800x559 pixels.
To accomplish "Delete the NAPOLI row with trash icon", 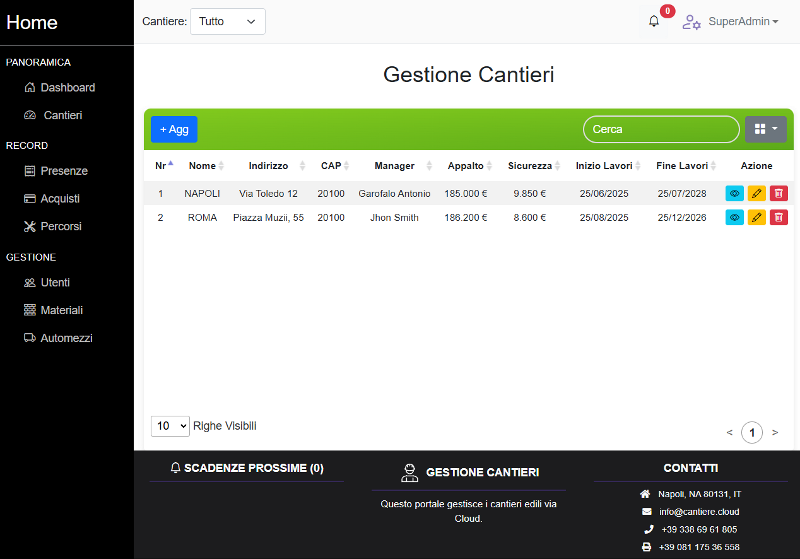I will click(x=779, y=193).
